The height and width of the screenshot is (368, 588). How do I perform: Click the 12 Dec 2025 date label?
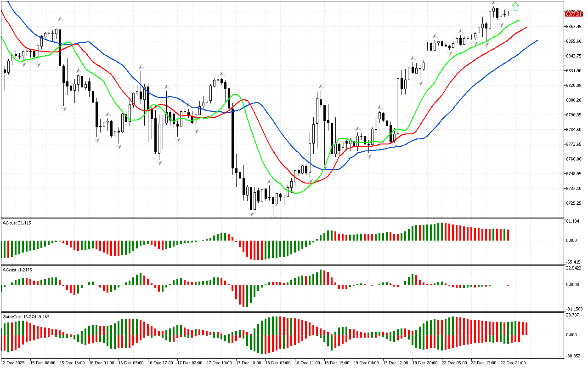14,363
